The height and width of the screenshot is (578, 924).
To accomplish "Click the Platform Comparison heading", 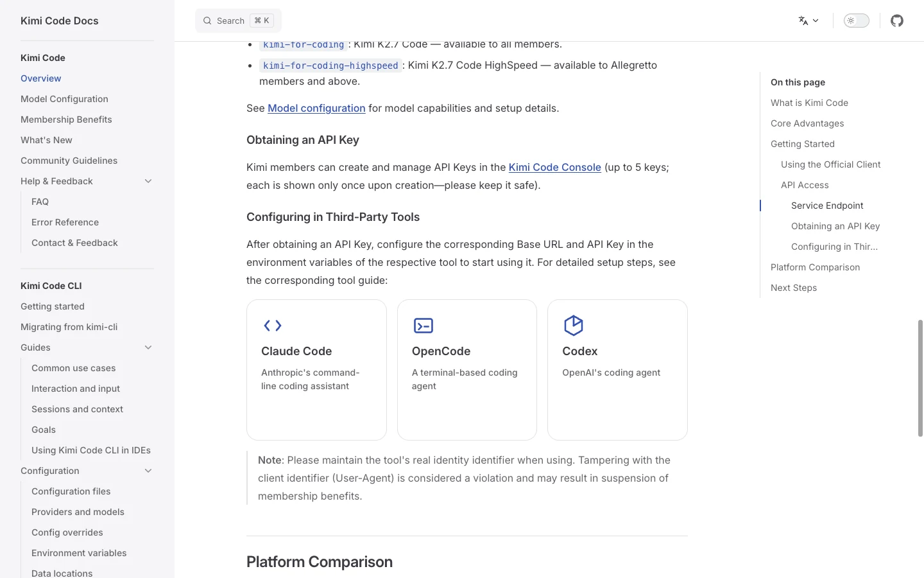I will (x=320, y=562).
